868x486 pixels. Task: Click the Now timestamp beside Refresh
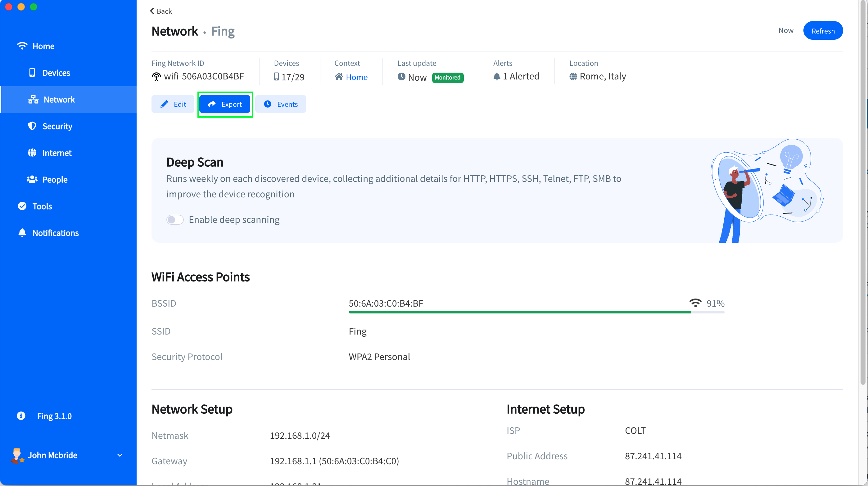[x=786, y=30]
